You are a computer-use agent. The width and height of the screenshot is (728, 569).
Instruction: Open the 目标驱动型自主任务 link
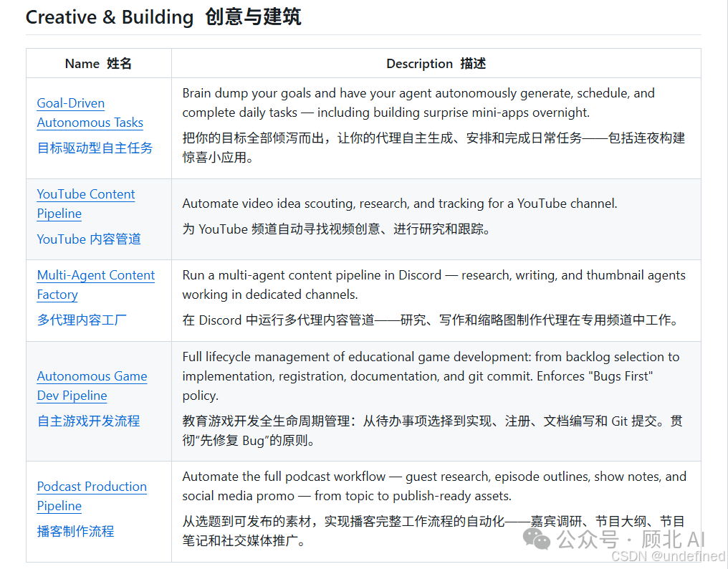tap(95, 148)
